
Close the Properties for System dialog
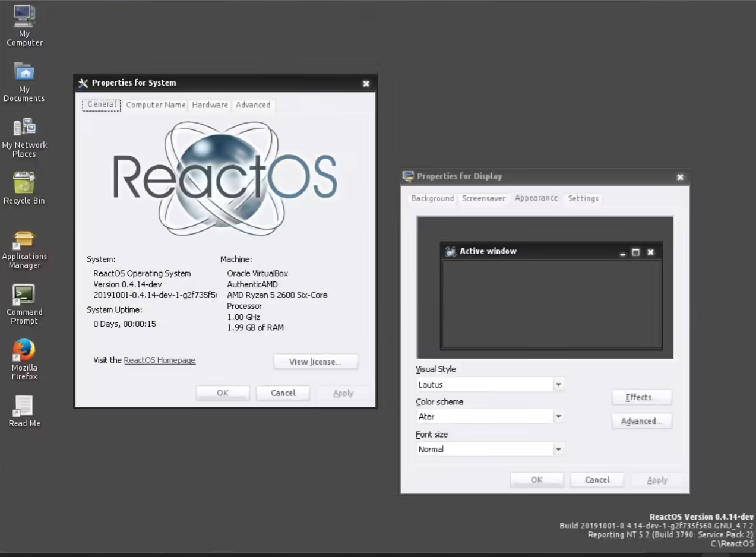pos(366,84)
